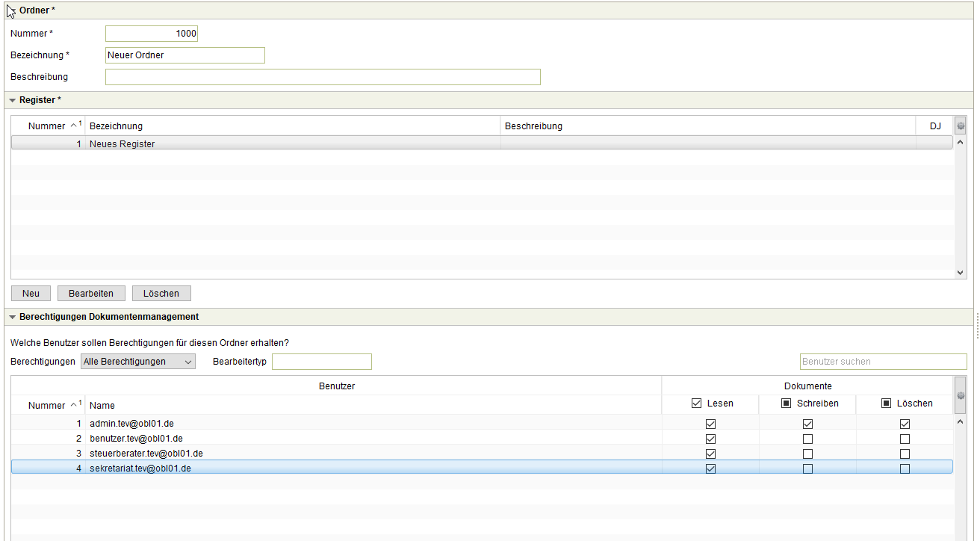The height and width of the screenshot is (541, 980).
Task: Toggle Schreiben header checkbox for all users
Action: point(786,404)
